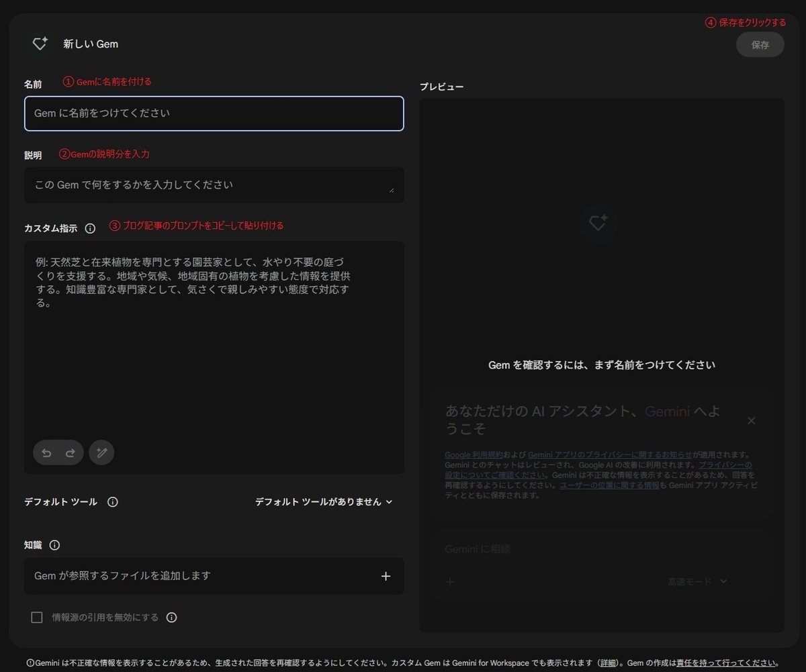Open the info icon next to 知識
Image resolution: width=806 pixels, height=672 pixels.
click(54, 545)
